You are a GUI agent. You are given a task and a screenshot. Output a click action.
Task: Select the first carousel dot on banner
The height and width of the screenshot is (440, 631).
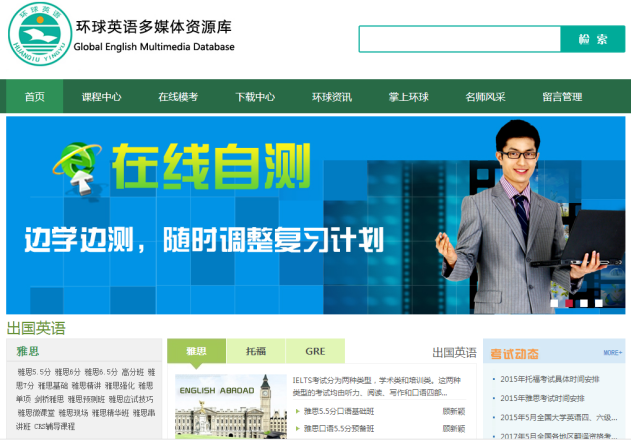[554, 303]
